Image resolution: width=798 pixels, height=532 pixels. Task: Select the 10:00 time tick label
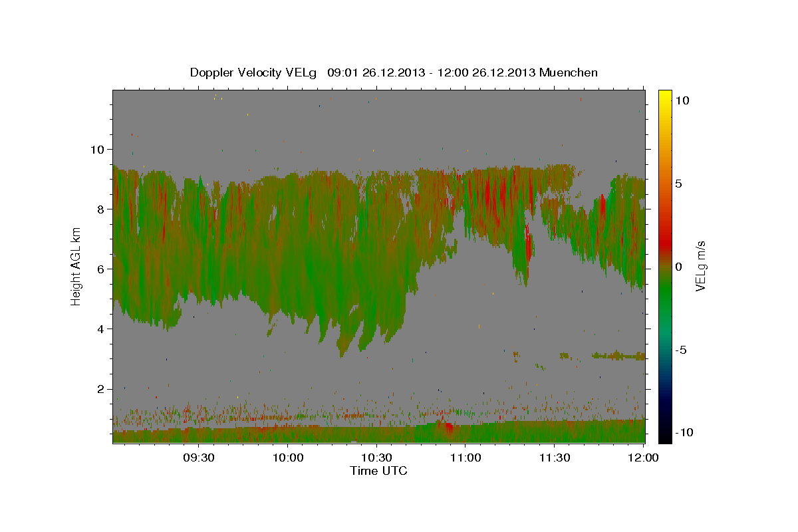click(x=287, y=458)
